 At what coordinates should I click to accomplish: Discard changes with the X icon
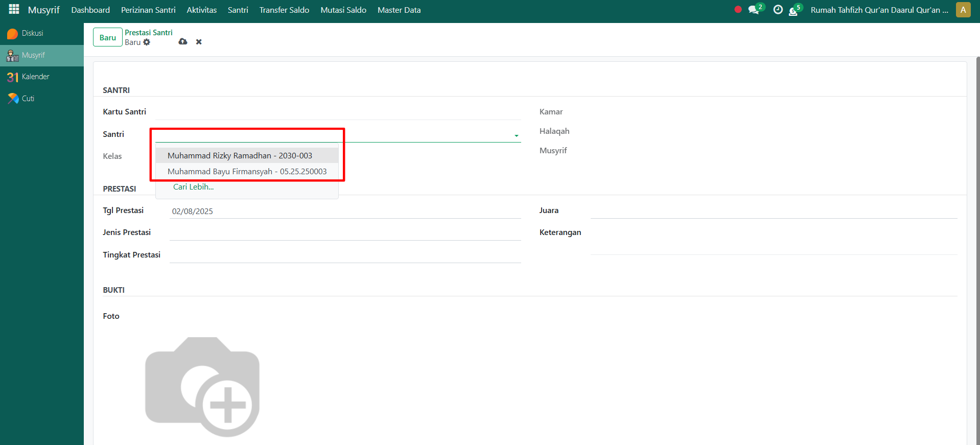[x=199, y=42]
